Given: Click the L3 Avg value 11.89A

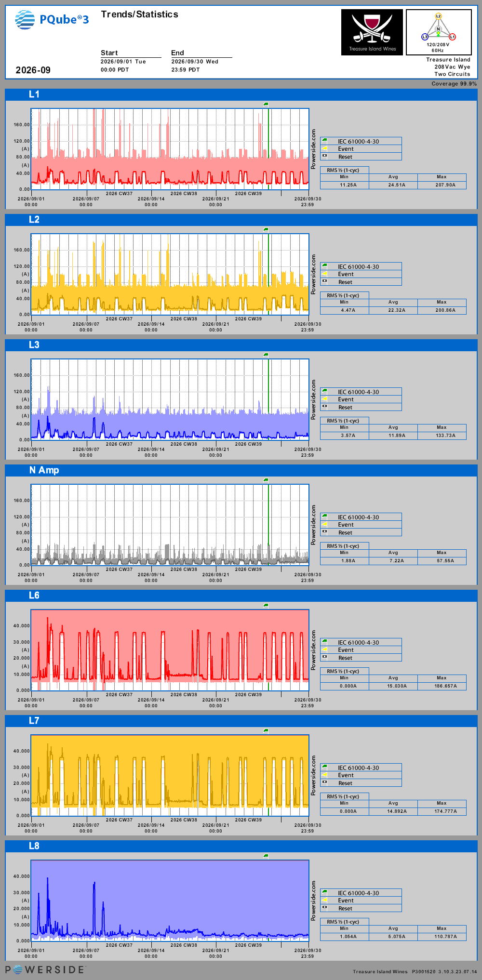Looking at the screenshot, I should point(397,436).
